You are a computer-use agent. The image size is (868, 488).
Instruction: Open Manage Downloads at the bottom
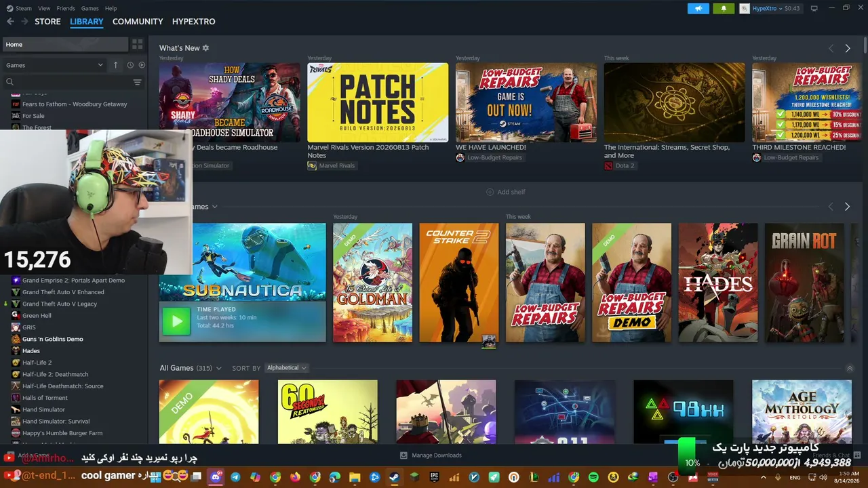[431, 455]
